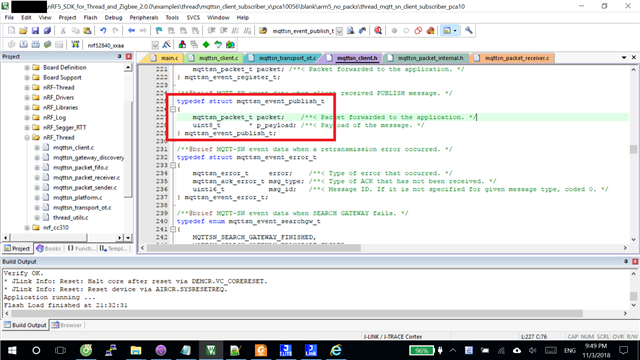
Task: Insert or remove breakpoint
Action: coord(394,31)
